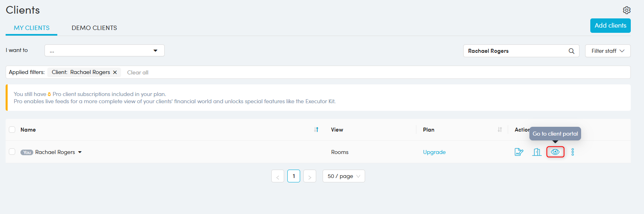Click the edit chart action icon
Screen dimensions: 644x214
click(x=519, y=152)
